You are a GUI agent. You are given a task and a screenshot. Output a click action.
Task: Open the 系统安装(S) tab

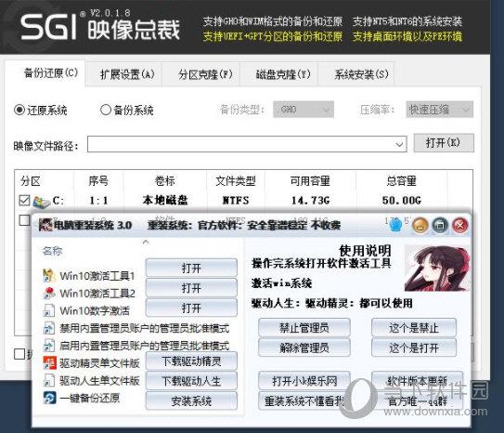[356, 74]
